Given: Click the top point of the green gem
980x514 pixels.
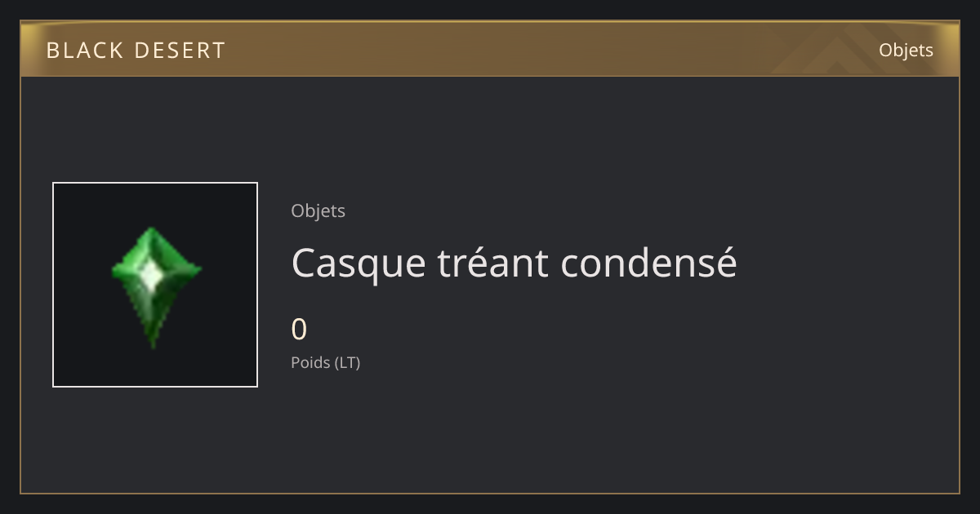Looking at the screenshot, I should point(149,232).
